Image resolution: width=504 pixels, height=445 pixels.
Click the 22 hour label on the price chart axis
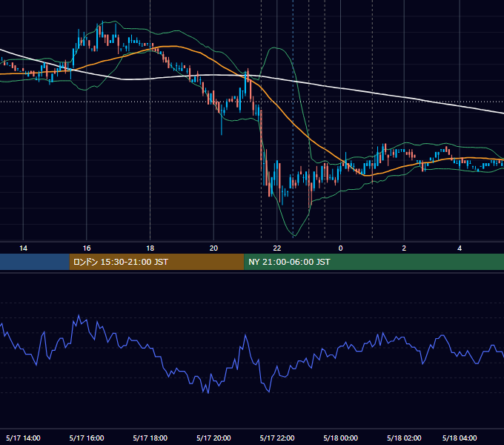277,248
